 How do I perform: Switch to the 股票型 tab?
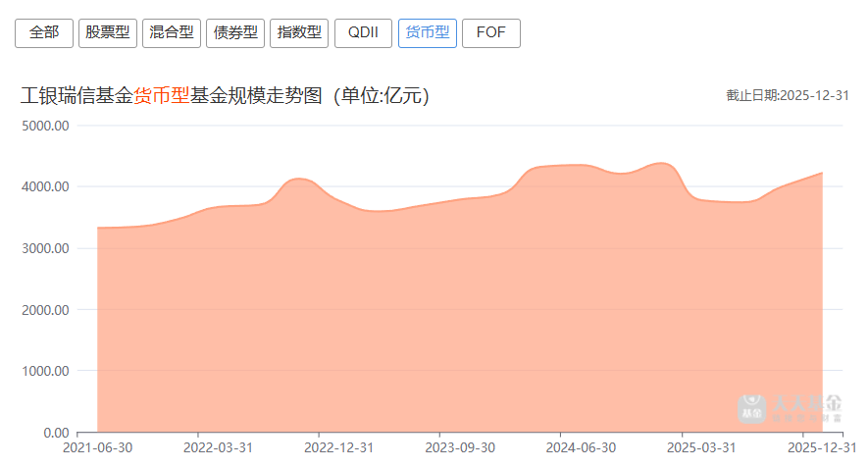pos(107,33)
